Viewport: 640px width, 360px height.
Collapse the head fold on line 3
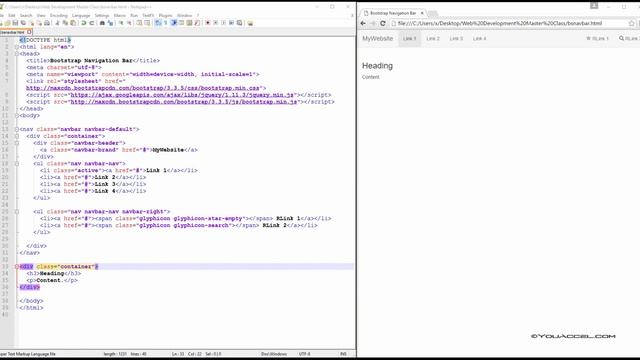click(x=17, y=53)
